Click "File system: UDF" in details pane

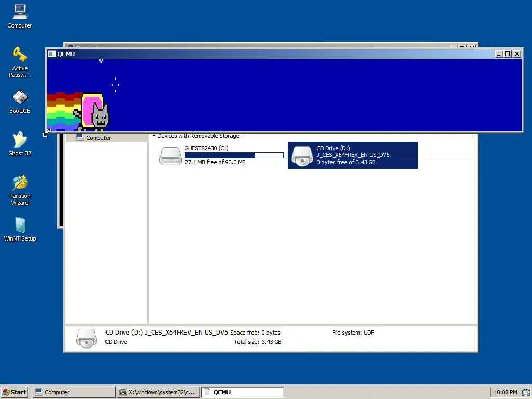coord(353,332)
